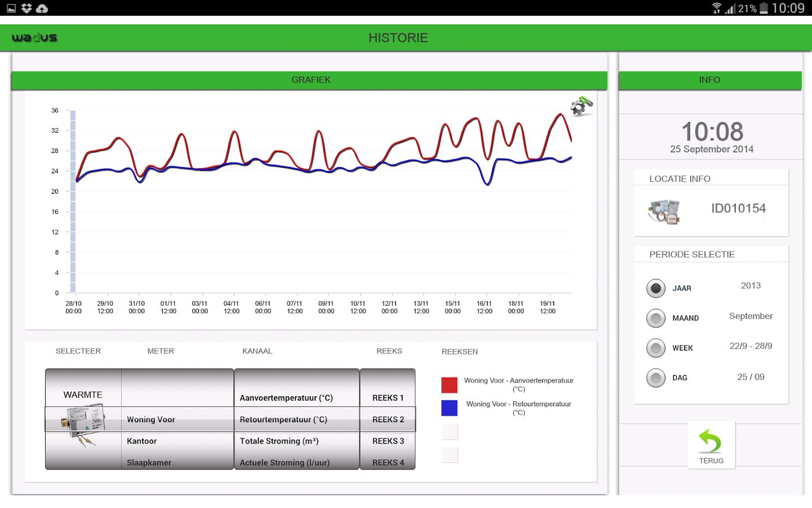Tap the day value 25 / 09
This screenshot has width=812, height=508.
click(751, 377)
